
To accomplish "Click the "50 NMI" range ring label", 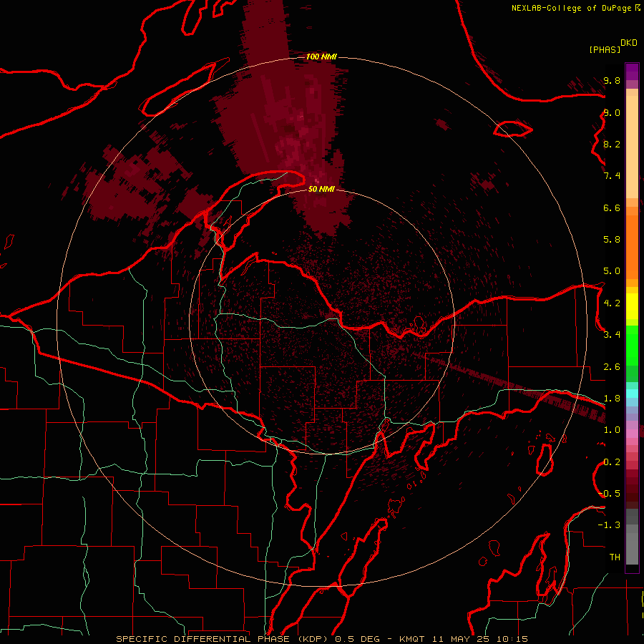I will 321,189.
